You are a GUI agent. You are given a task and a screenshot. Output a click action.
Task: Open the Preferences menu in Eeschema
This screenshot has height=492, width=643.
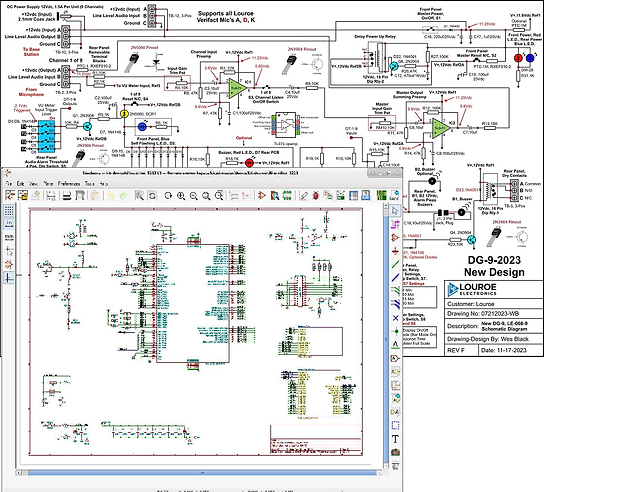69,184
